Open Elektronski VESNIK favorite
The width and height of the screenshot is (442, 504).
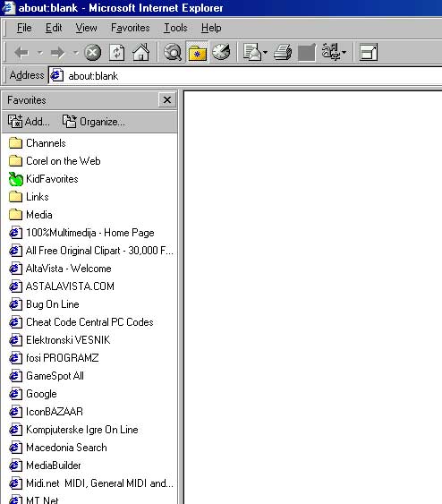click(60, 340)
